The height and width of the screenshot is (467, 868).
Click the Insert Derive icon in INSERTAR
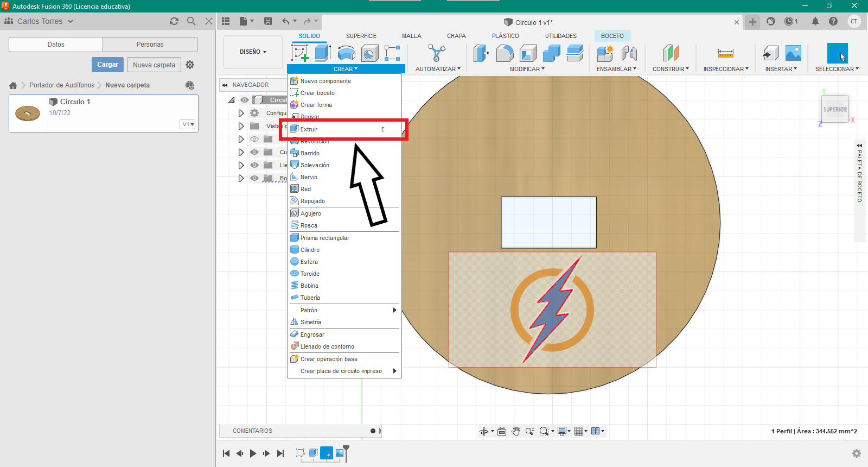coord(770,53)
